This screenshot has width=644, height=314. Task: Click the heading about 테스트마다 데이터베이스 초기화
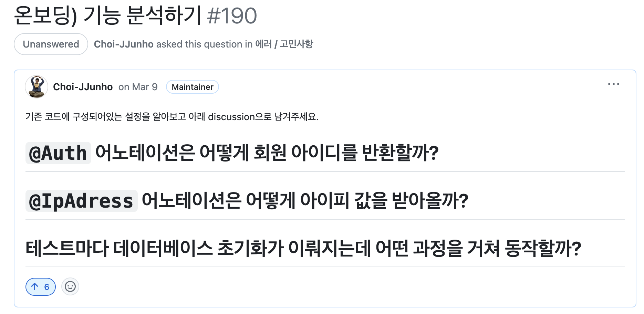(x=303, y=249)
